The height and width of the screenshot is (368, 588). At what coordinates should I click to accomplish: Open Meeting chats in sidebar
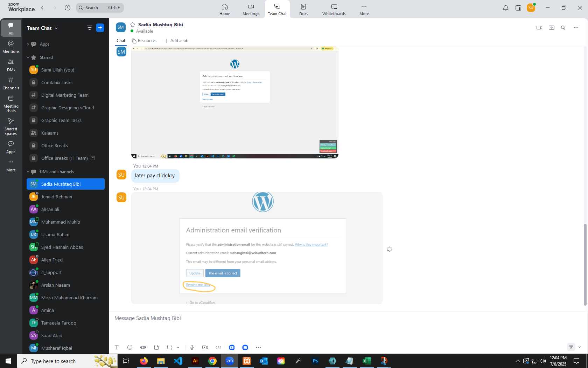point(11,104)
